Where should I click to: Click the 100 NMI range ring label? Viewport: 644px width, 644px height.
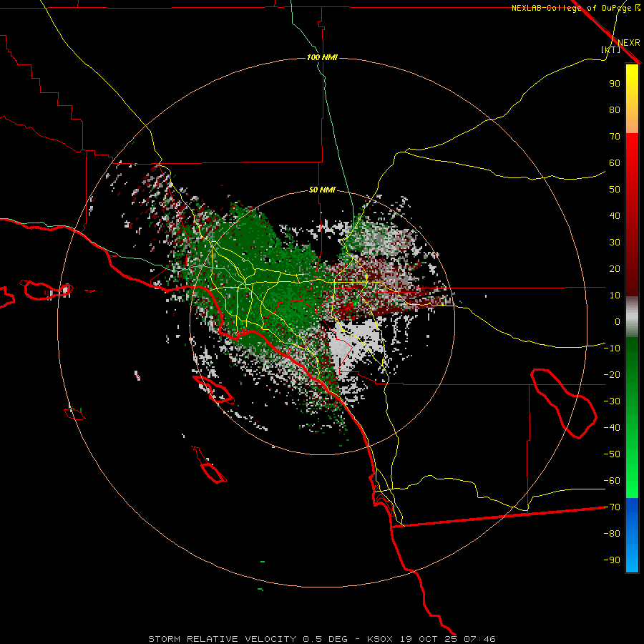(322, 57)
